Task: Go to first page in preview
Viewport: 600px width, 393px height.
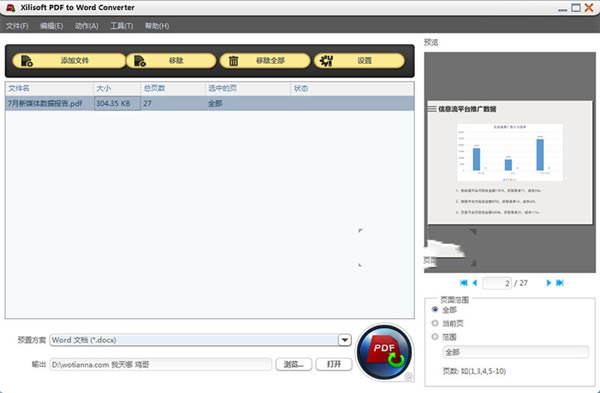Action: [463, 283]
